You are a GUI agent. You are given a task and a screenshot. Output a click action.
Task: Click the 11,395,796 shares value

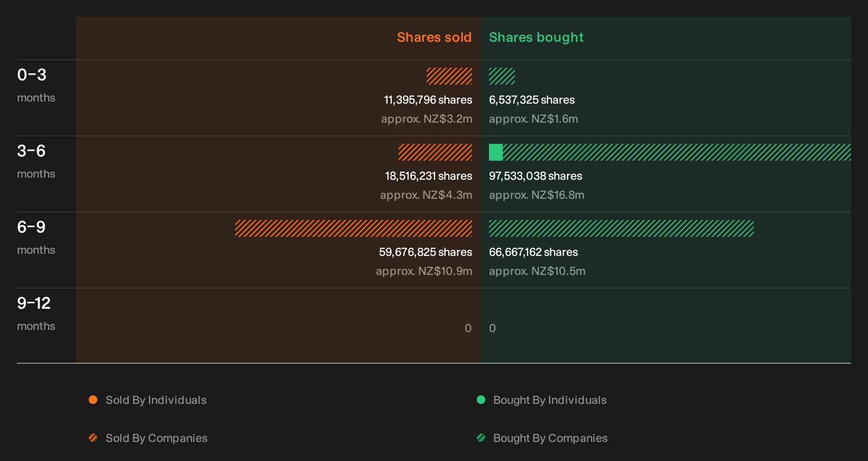pyautogui.click(x=428, y=100)
